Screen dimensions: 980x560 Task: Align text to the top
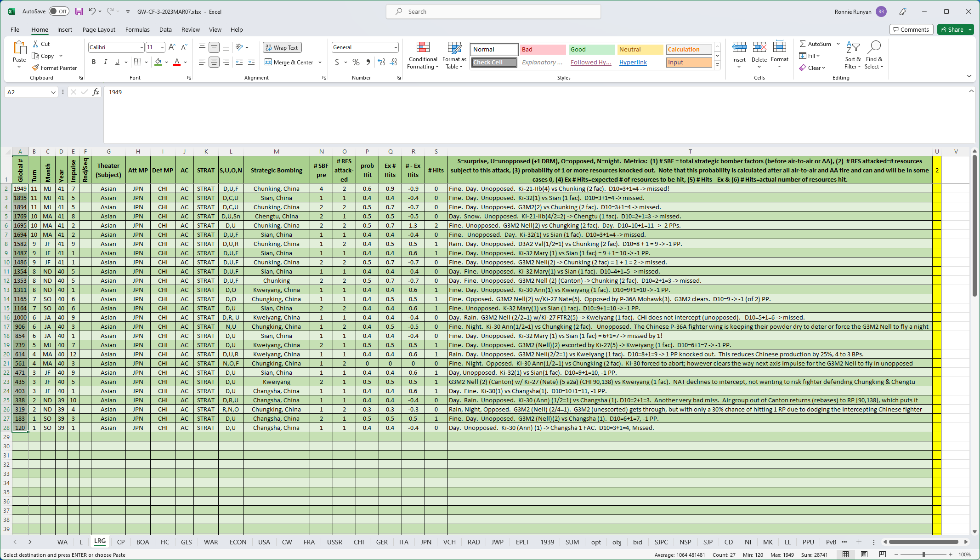tap(202, 47)
